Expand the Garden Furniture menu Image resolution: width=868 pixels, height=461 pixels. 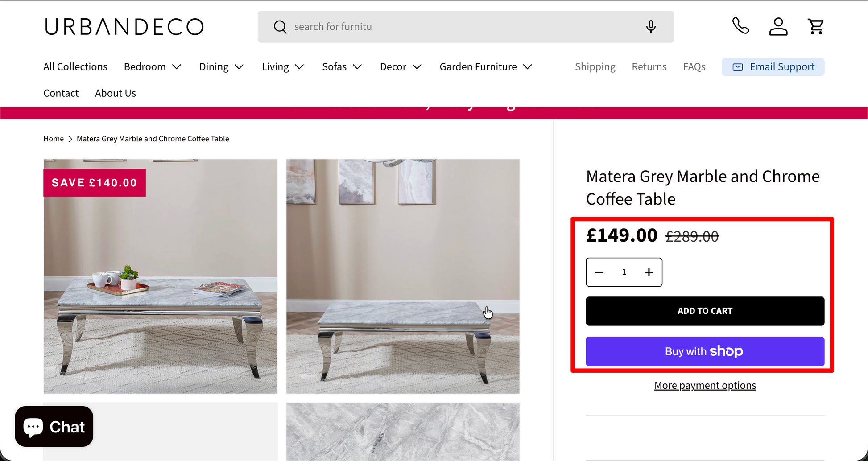pos(486,67)
